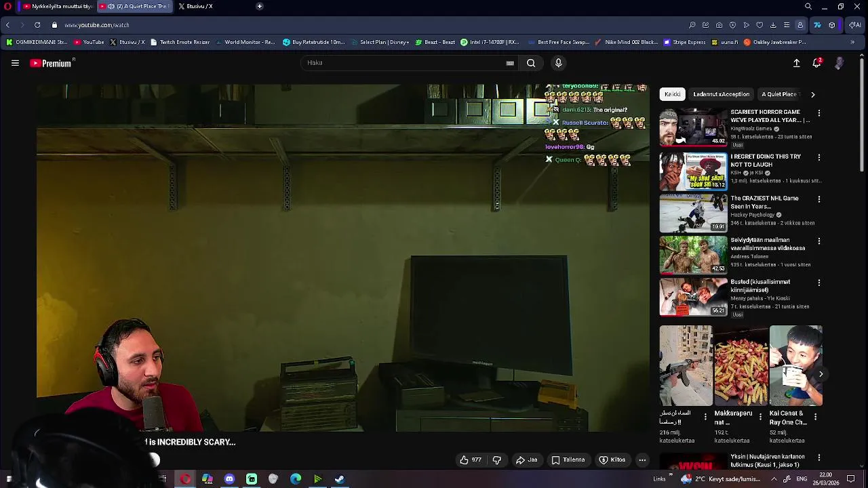Image resolution: width=868 pixels, height=488 pixels.
Task: Open Opera tab search magnifier
Action: tap(808, 6)
